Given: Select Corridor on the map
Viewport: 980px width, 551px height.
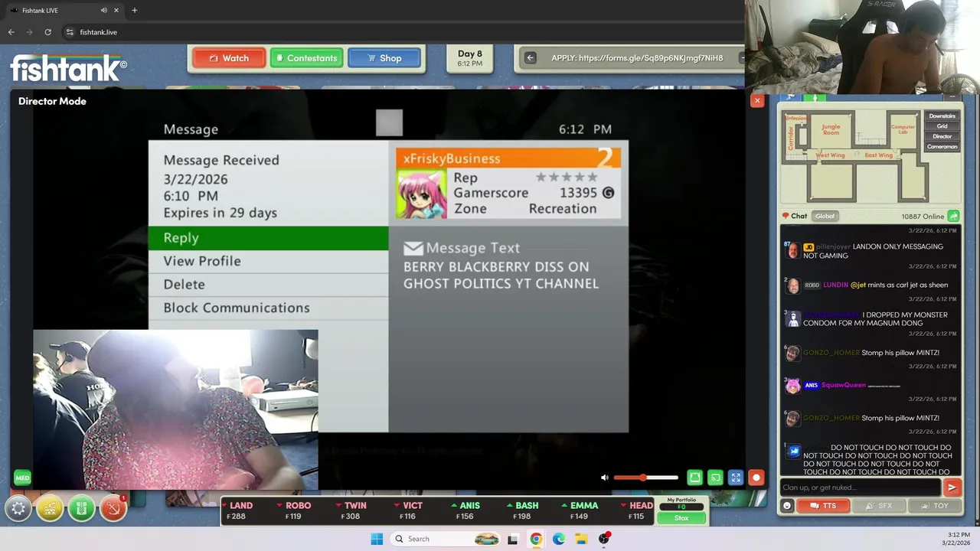Looking at the screenshot, I should tap(791, 138).
